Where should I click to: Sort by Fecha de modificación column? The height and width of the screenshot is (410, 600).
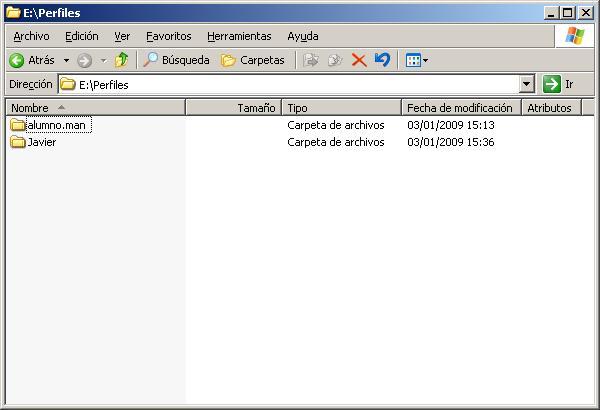pyautogui.click(x=460, y=107)
